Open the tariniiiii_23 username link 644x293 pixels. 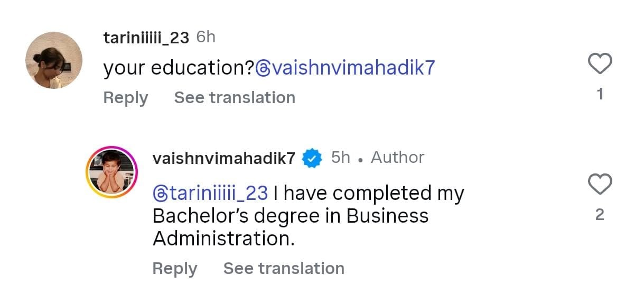point(146,38)
